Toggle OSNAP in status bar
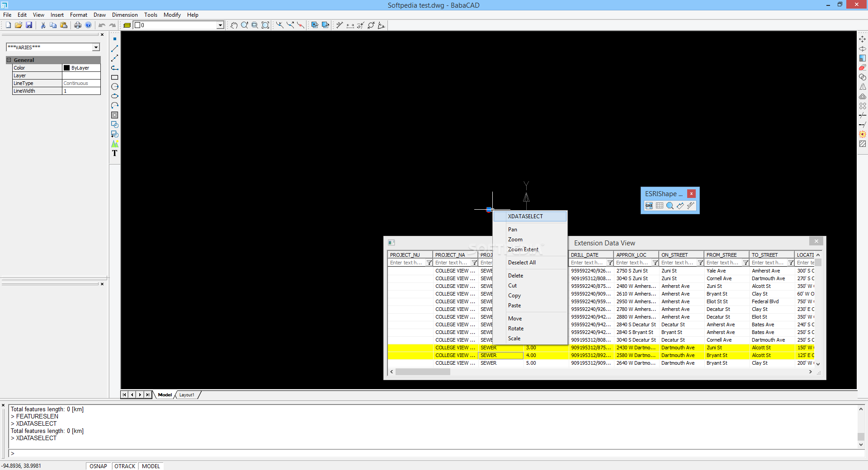Viewport: 868px width, 470px height. pos(98,466)
